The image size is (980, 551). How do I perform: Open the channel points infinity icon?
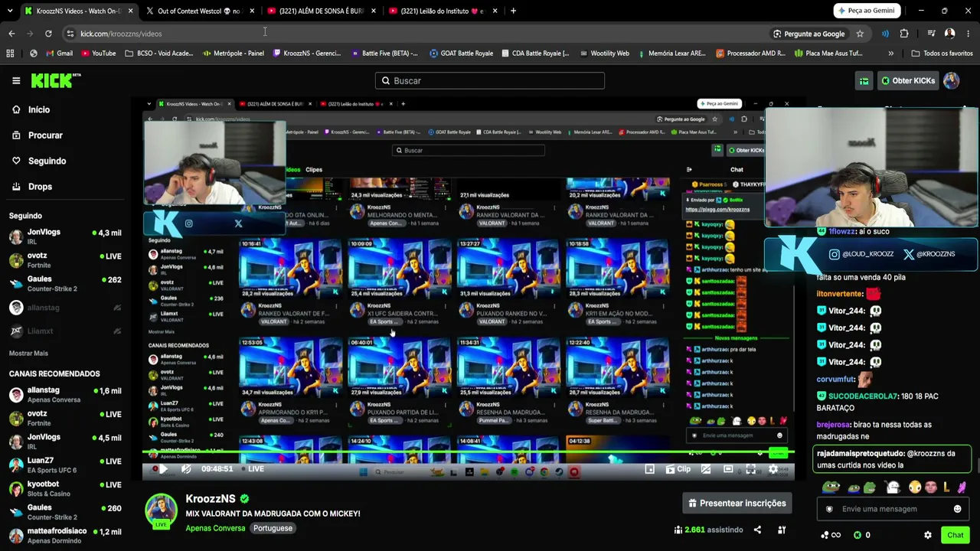click(831, 535)
